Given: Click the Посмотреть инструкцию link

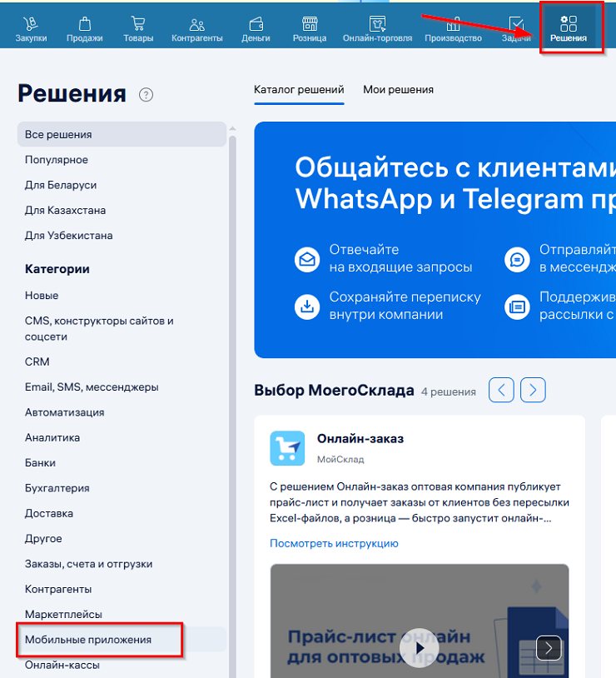Looking at the screenshot, I should 334,544.
